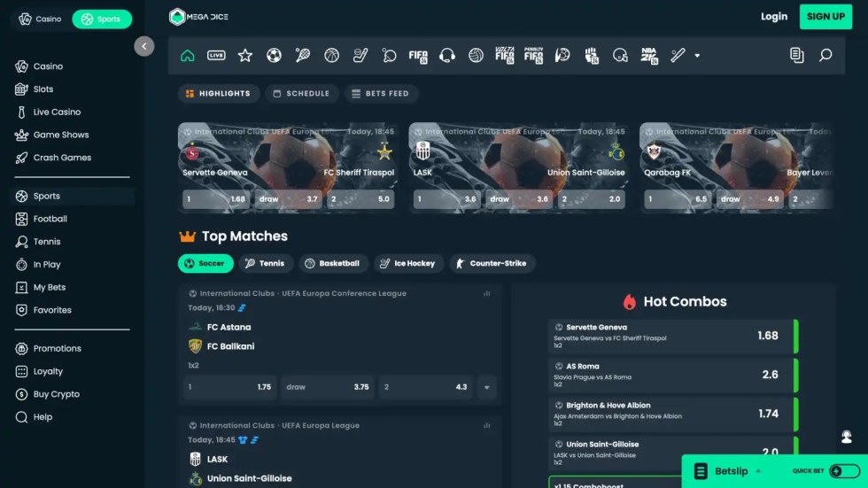Expand more markets for FC Astana match
Viewport: 868px width, 488px height.
click(x=486, y=387)
